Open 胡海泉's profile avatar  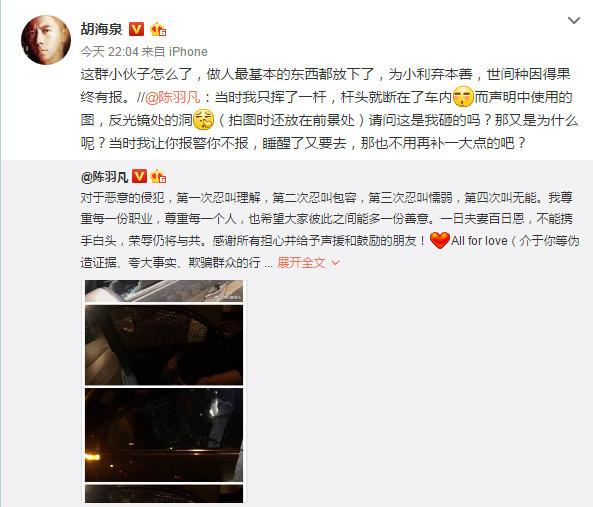coord(46,40)
